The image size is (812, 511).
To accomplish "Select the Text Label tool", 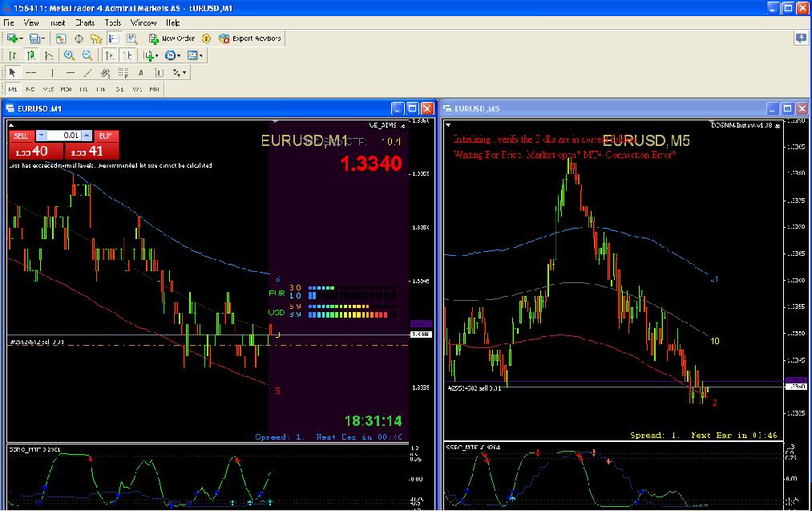I will 159,72.
